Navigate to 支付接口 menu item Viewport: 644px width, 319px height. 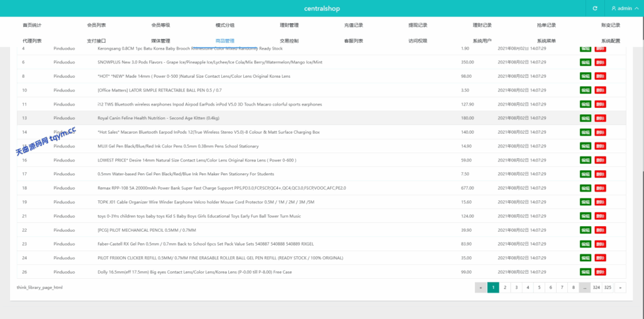pos(96,41)
